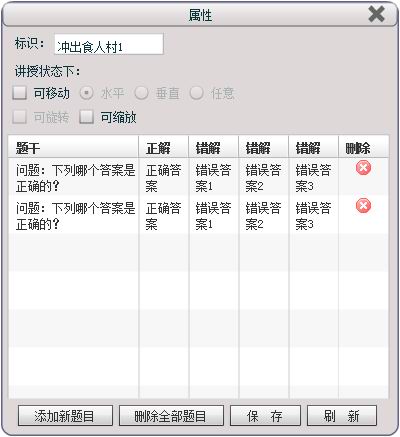Image resolution: width=400 pixels, height=437 pixels.
Task: Choose the 任意 radio option
Action: coord(196,93)
